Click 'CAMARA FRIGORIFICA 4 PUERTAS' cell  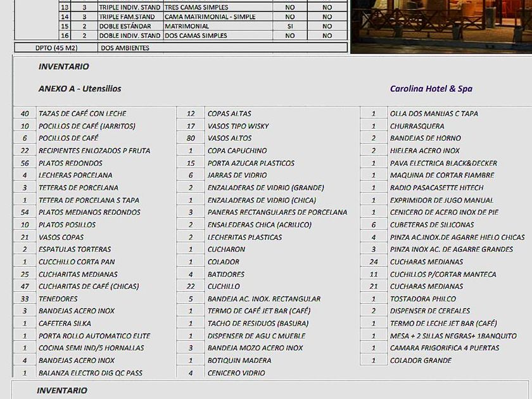[x=445, y=348]
